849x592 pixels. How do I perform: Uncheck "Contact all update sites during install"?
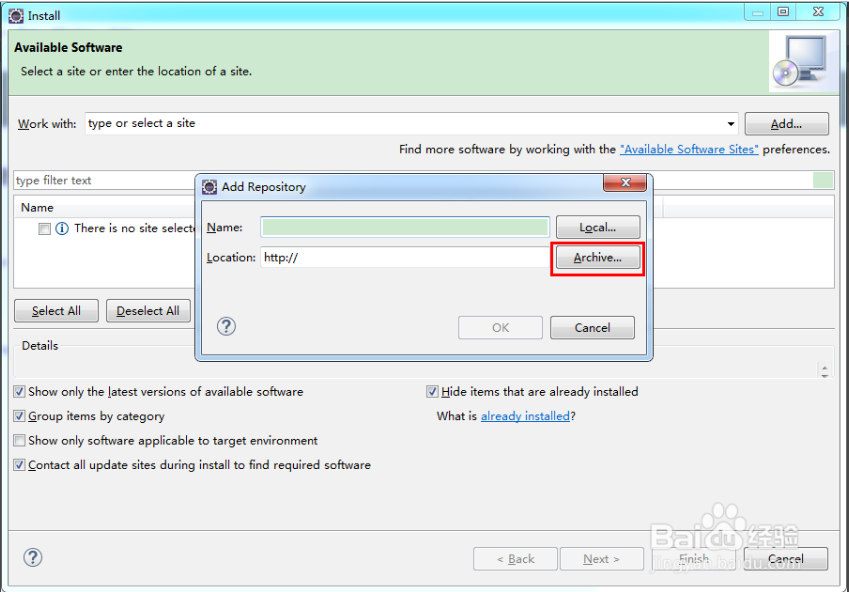pyautogui.click(x=18, y=464)
